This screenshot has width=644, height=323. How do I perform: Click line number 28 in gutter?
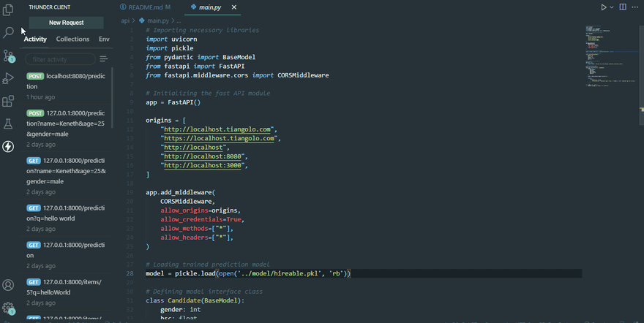tap(130, 273)
